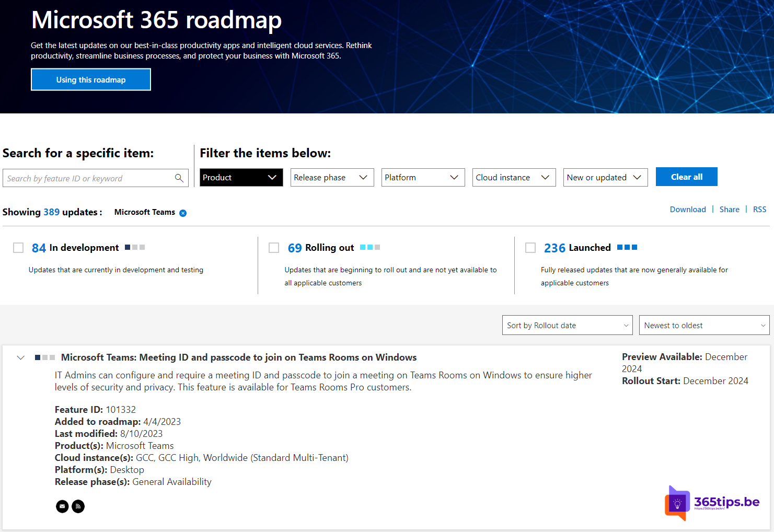Screen dimensions: 774x532
Task: Open the Product filter dropdown
Action: coord(241,177)
